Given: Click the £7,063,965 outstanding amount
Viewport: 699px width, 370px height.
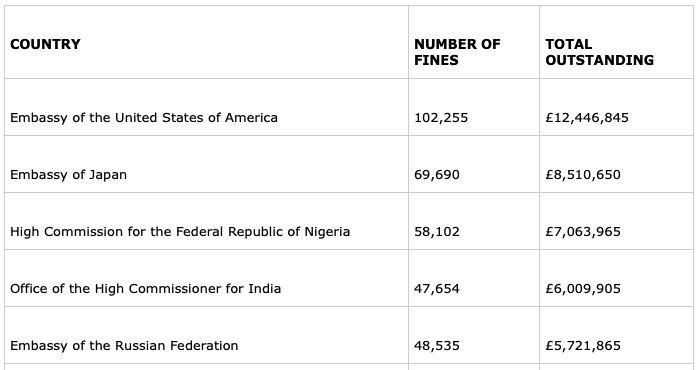Looking at the screenshot, I should 583,232.
